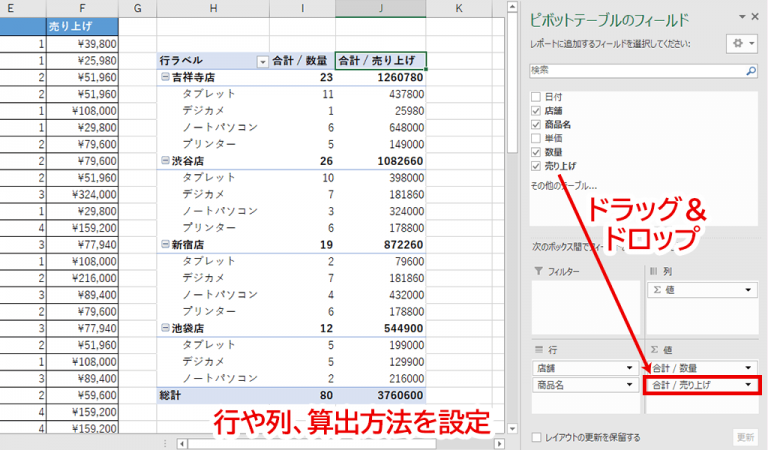Open the Σ 値 dropdown in columns area
Image resolution: width=768 pixels, height=450 pixels.
click(748, 290)
